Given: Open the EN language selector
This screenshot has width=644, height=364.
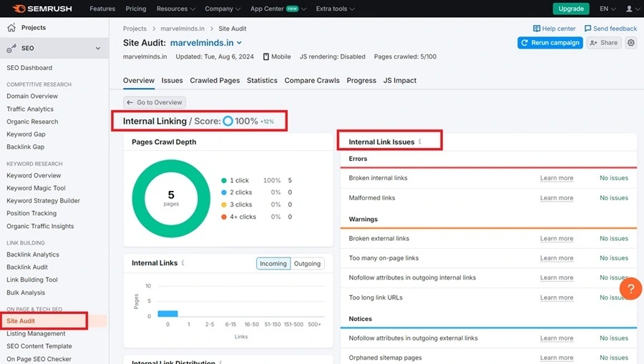Looking at the screenshot, I should click(608, 9).
